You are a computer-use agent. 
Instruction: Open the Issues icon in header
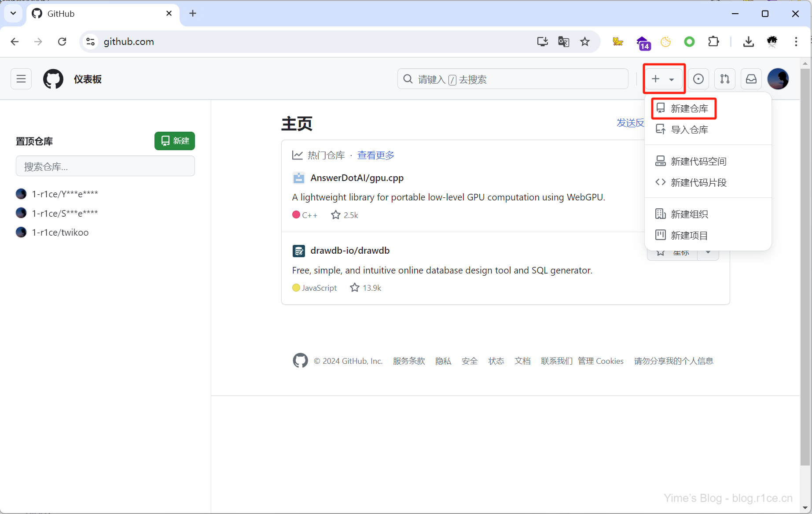pos(698,79)
